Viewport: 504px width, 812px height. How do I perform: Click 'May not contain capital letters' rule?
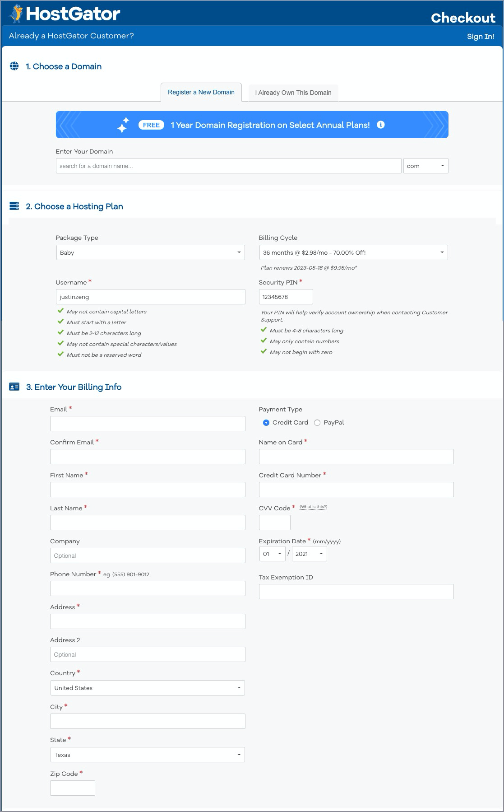pyautogui.click(x=106, y=312)
